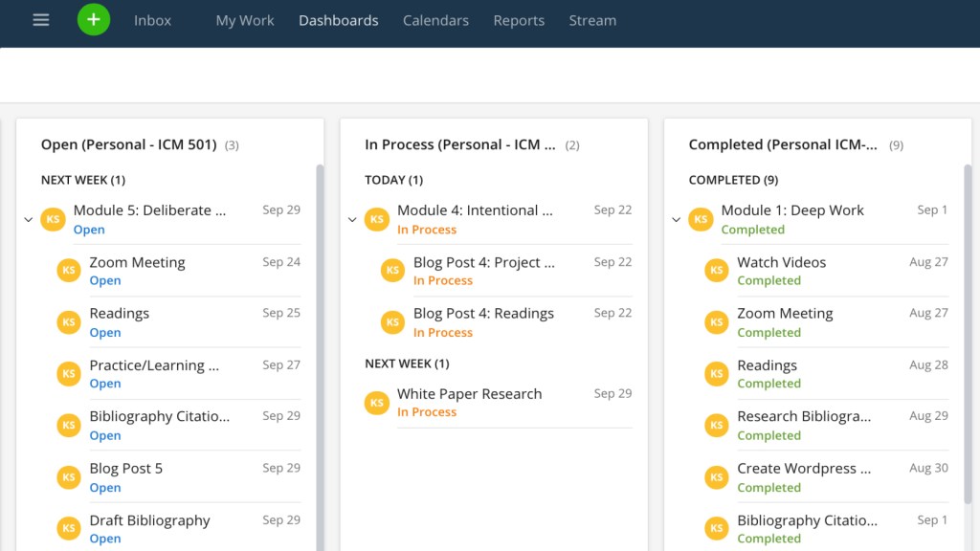Collapse Module 4: Intentional subtasks
The image size is (980, 551).
352,220
